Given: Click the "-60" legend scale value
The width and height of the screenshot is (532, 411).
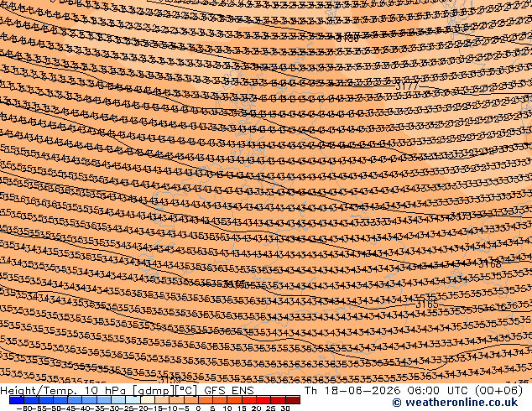Looking at the screenshot, I should pos(23,408).
